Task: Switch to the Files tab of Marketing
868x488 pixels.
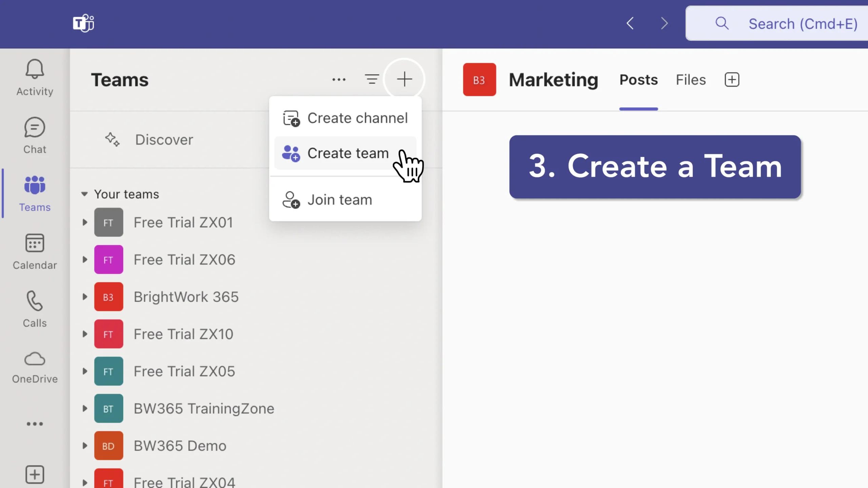Action: point(690,79)
